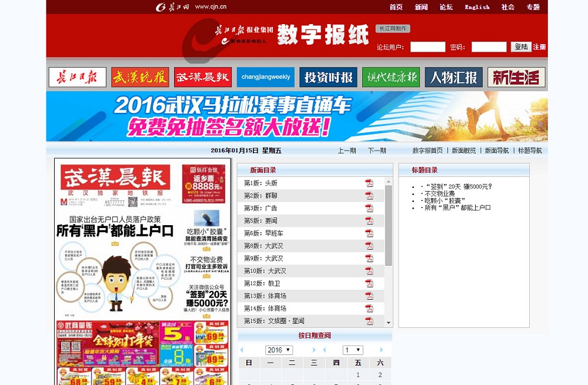Click the 登陆 login button
This screenshot has height=385, width=588.
click(x=521, y=47)
